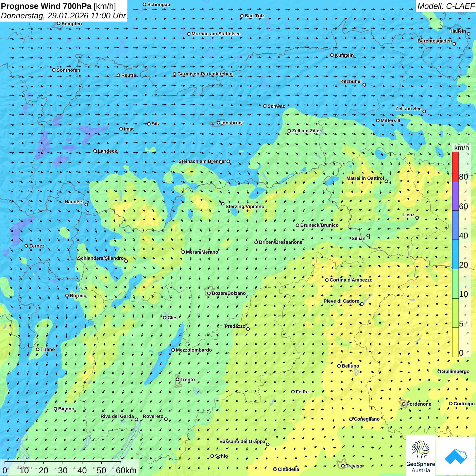476x476 pixels.
Task: Click the Lienz city marker
Action: 417,218
